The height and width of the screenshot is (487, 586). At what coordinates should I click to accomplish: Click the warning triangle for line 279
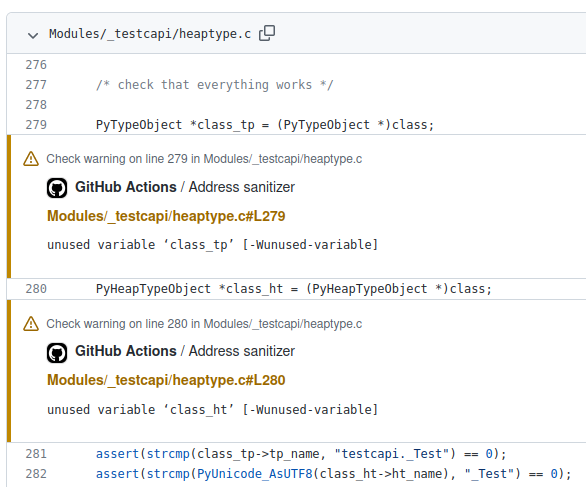pos(31,159)
